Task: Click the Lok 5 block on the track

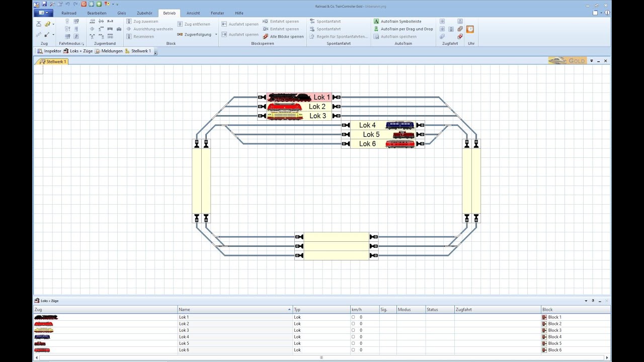Action: pyautogui.click(x=383, y=134)
